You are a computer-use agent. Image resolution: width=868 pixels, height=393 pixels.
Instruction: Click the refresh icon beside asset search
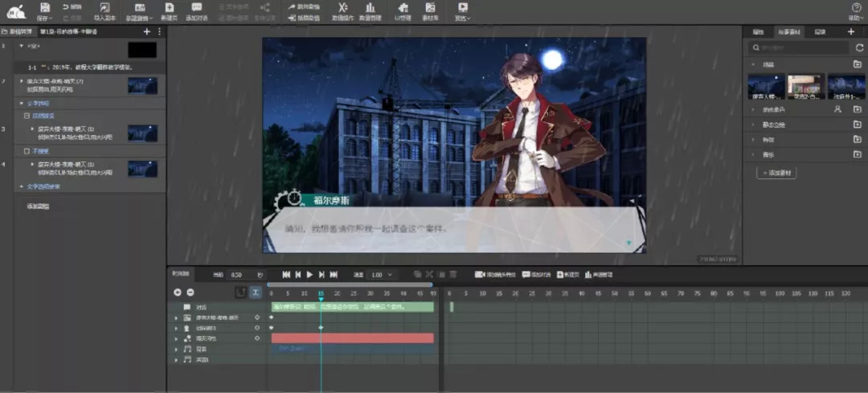click(x=858, y=48)
